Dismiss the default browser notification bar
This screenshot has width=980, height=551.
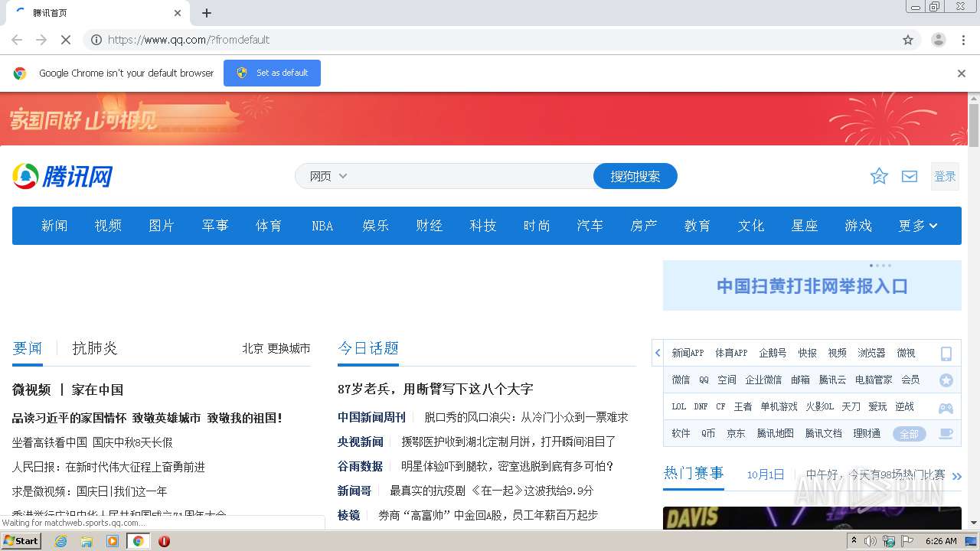(962, 73)
